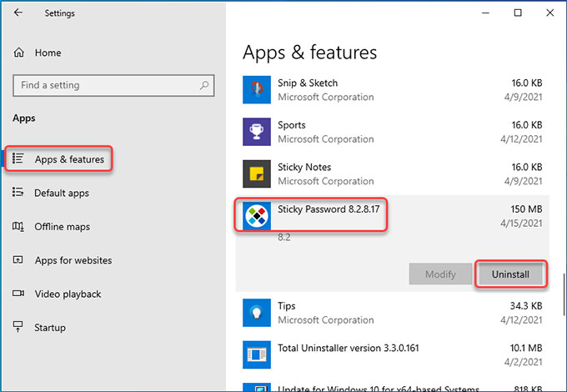Minimize the Settings window
This screenshot has width=567, height=392.
pyautogui.click(x=485, y=13)
